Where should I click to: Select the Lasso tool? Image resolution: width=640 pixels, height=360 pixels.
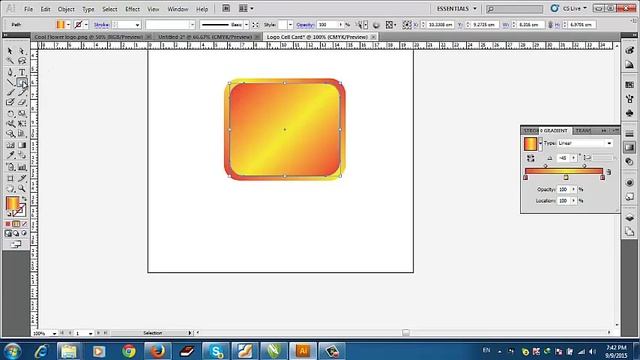pyautogui.click(x=22, y=61)
